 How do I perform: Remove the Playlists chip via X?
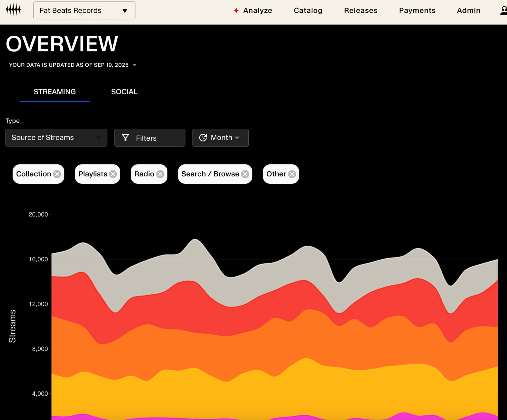point(113,174)
